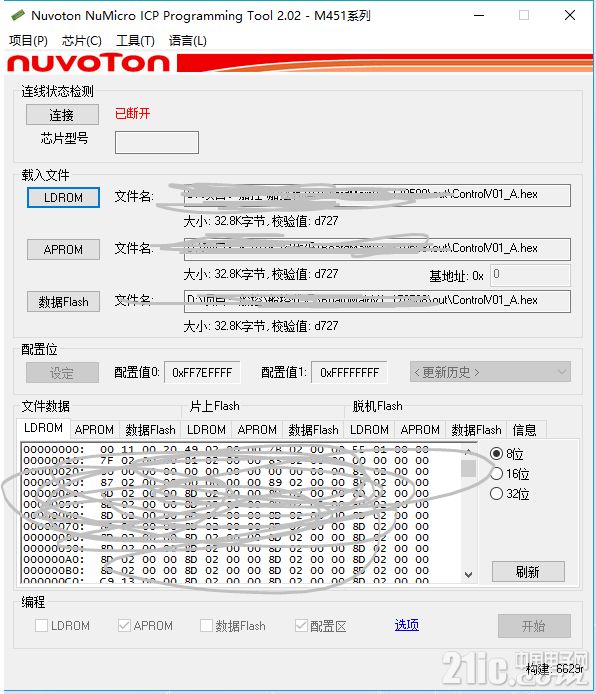Open the 选项 options link

(x=407, y=625)
